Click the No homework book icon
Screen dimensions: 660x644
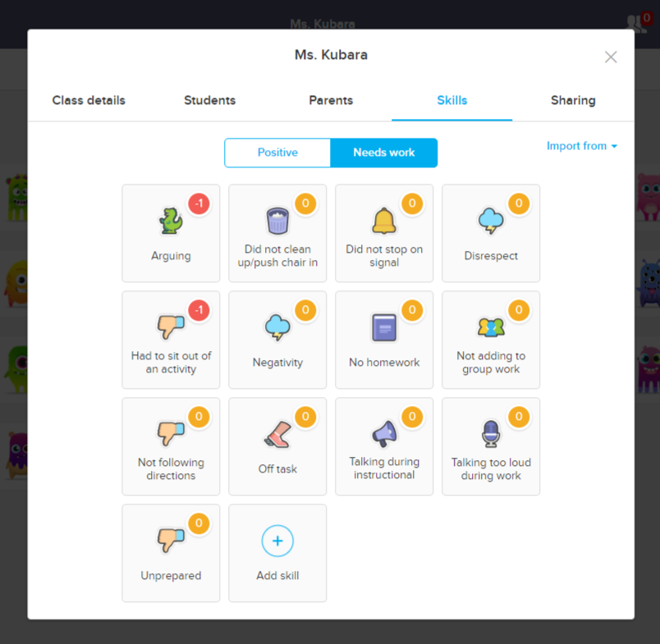[x=383, y=325]
